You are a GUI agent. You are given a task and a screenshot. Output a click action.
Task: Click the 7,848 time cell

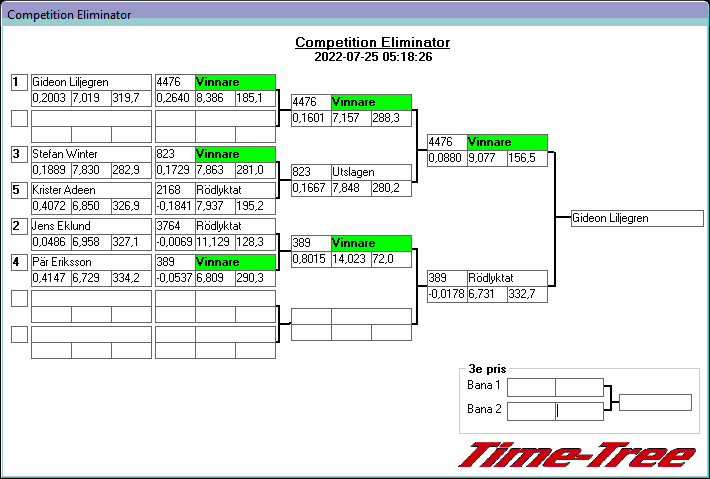click(351, 188)
